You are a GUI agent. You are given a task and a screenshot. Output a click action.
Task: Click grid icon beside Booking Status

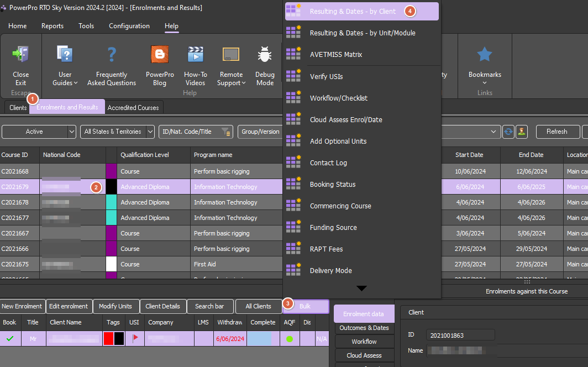[293, 184]
